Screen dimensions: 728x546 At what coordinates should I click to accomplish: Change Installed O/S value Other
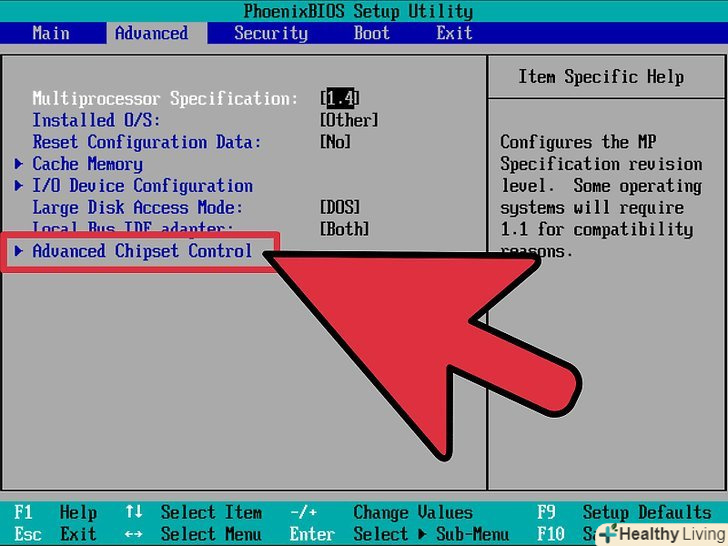click(x=349, y=120)
